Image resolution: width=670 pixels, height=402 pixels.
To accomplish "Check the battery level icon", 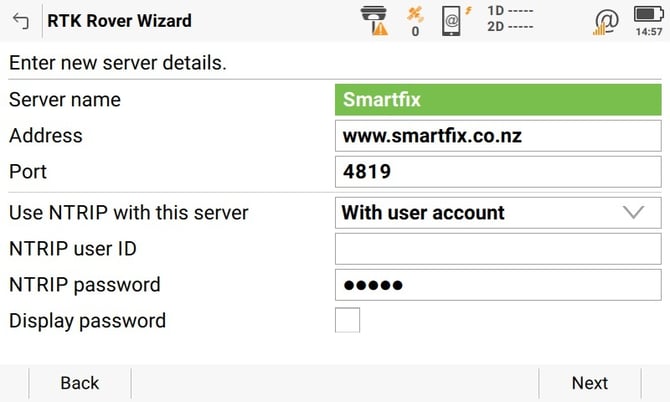I will pyautogui.click(x=649, y=14).
